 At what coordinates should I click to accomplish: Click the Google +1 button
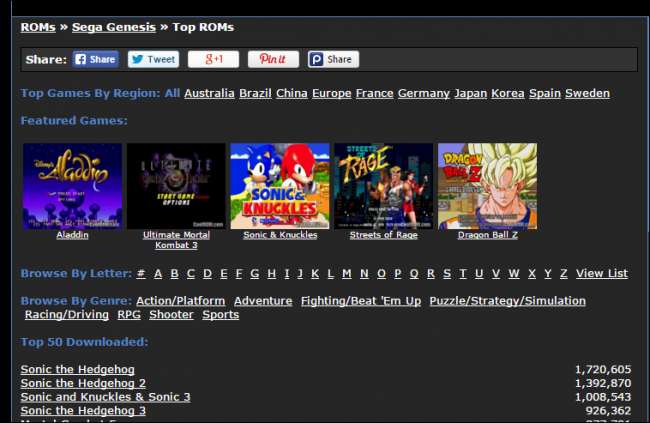click(x=213, y=59)
